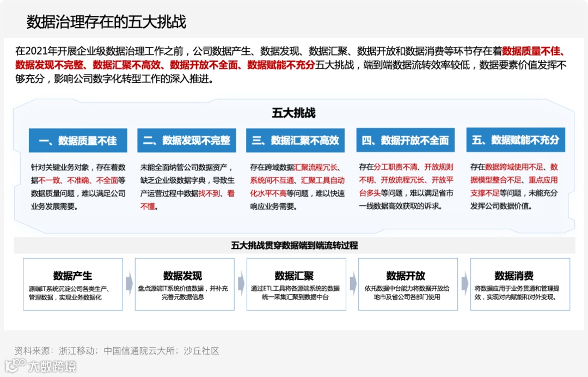Open the 数据产生 process box
Screen dimensions: 588x377
(x=73, y=284)
